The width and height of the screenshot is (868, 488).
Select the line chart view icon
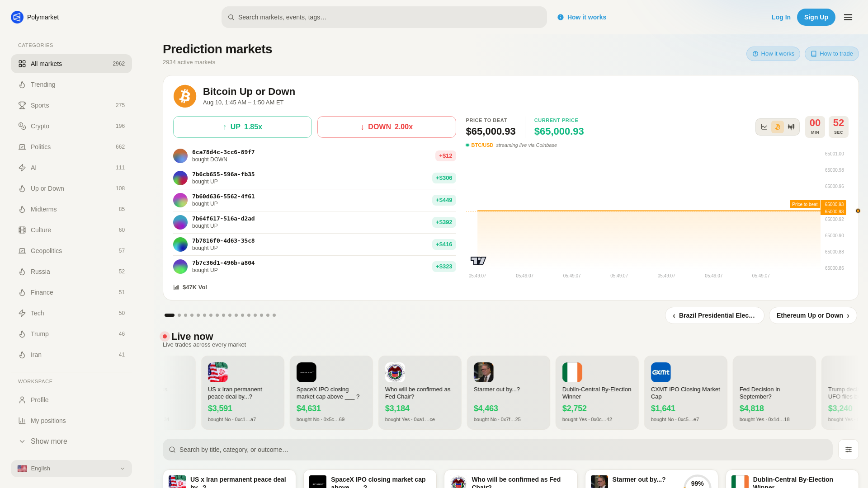[x=764, y=127]
